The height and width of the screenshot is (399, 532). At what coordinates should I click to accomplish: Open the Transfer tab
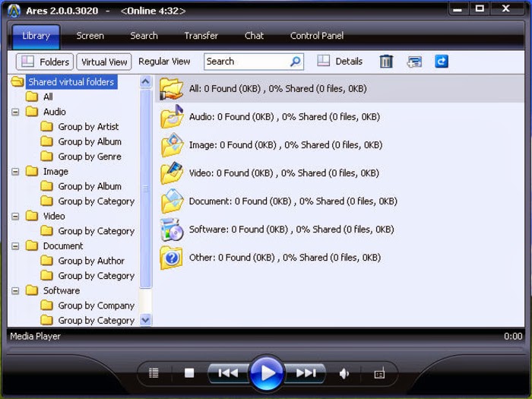[201, 36]
